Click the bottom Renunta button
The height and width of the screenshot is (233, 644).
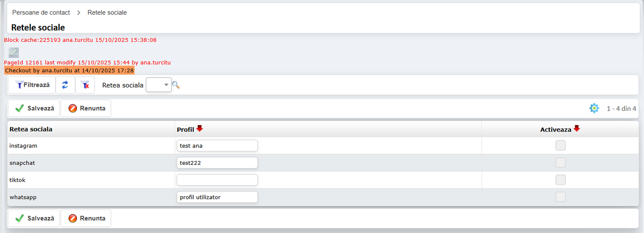tap(86, 218)
